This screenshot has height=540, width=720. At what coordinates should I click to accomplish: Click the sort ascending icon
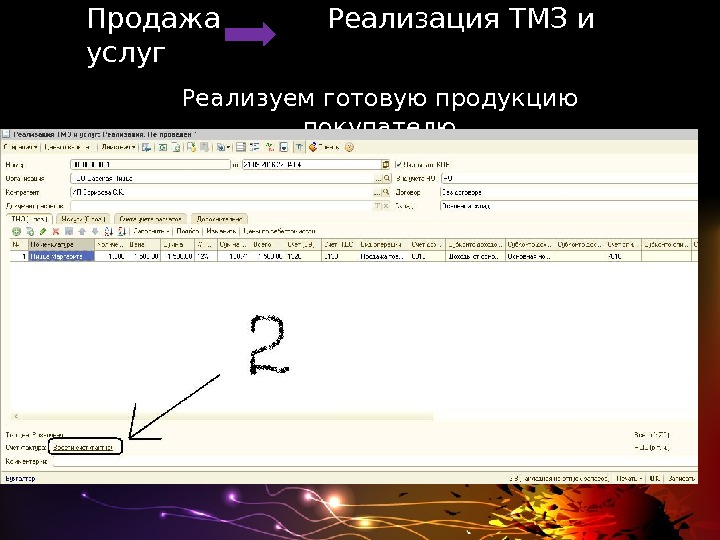(x=109, y=231)
